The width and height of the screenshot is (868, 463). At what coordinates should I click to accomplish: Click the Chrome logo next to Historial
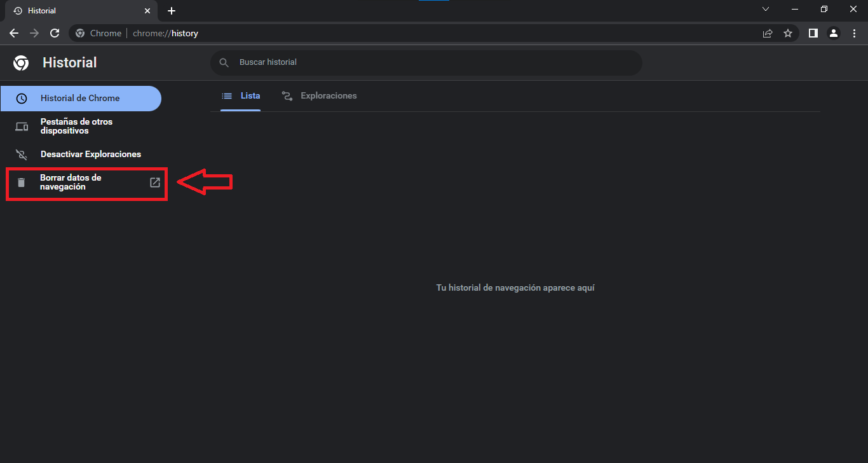pos(21,63)
